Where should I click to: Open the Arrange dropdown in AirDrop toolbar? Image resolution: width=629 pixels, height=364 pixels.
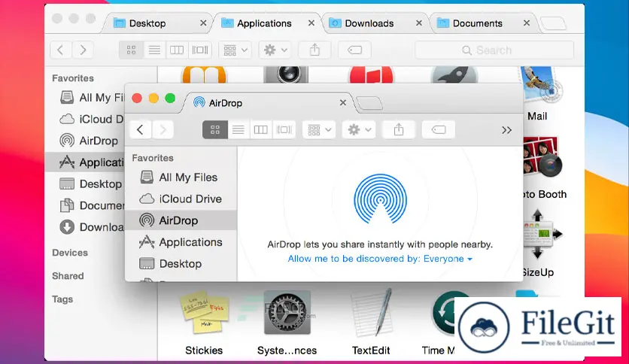coord(319,129)
